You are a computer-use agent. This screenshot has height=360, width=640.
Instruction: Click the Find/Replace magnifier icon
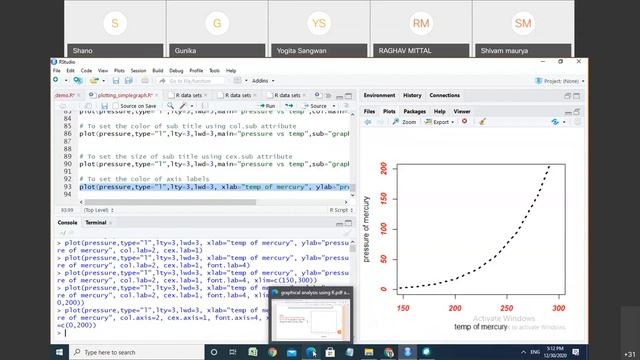[170, 106]
